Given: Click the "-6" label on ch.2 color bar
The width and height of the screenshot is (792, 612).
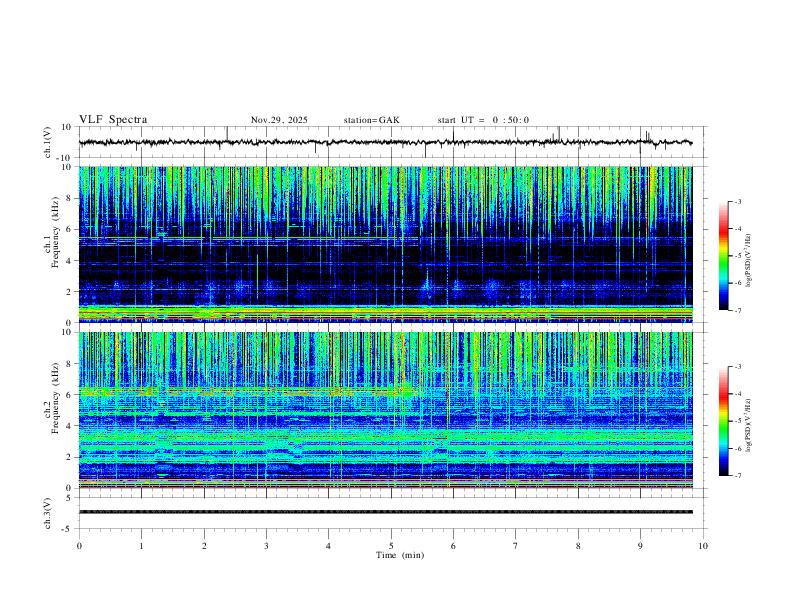Looking at the screenshot, I should (x=737, y=448).
